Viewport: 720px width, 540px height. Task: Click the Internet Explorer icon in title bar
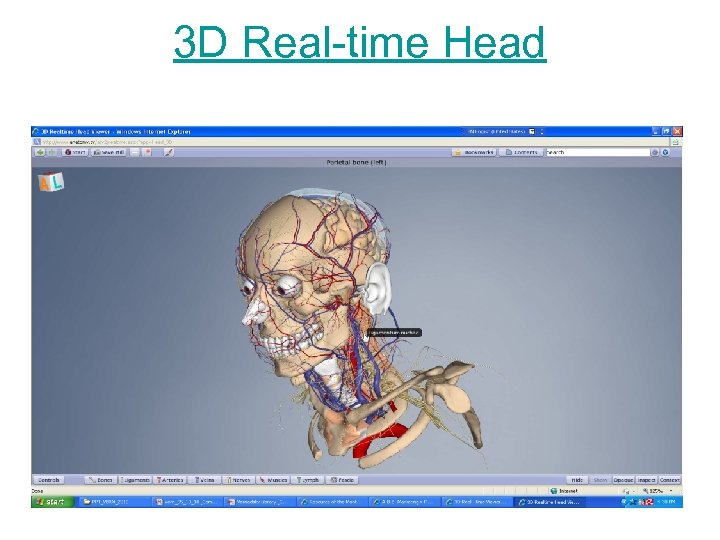point(36,132)
